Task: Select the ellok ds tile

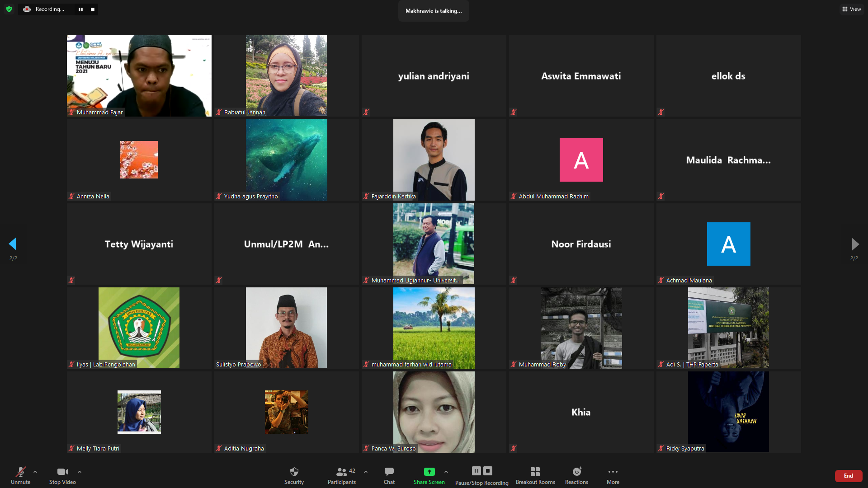Action: tap(729, 76)
